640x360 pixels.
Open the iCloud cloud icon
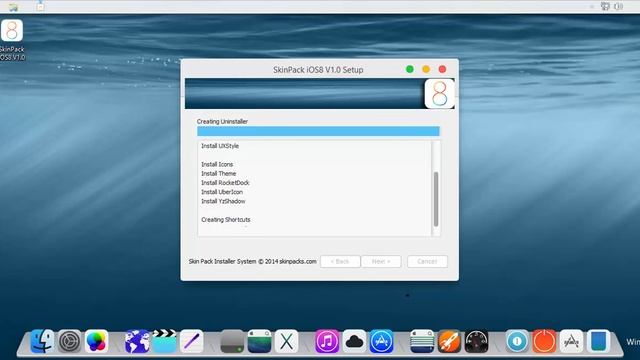[x=354, y=341]
